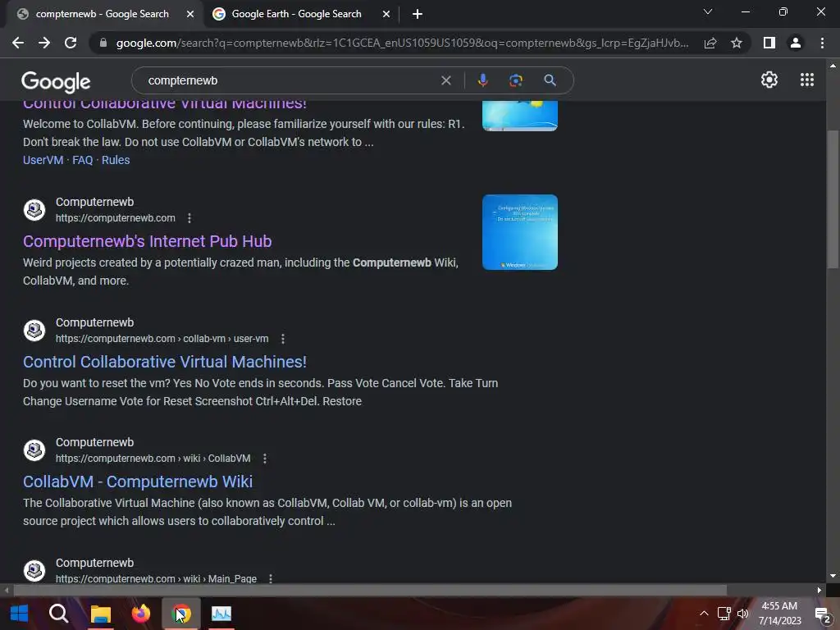Image resolution: width=840 pixels, height=630 pixels.
Task: Open Google quick settings gear
Action: [x=769, y=80]
